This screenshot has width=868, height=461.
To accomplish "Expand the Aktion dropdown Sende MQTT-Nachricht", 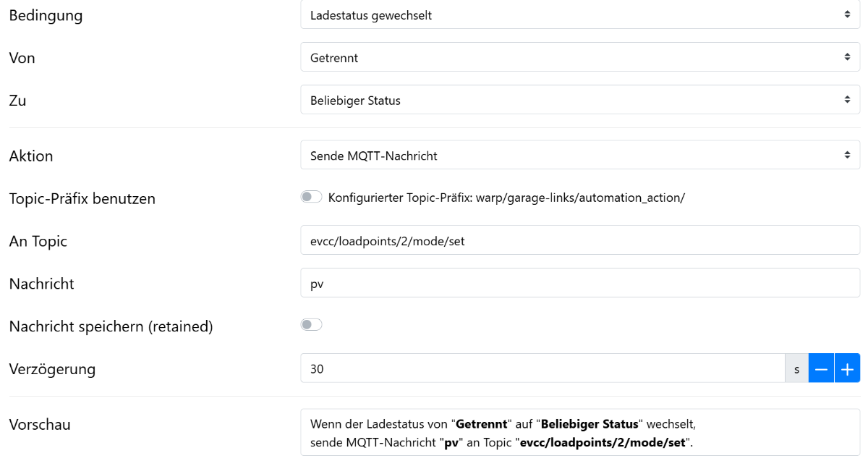I will pos(579,155).
